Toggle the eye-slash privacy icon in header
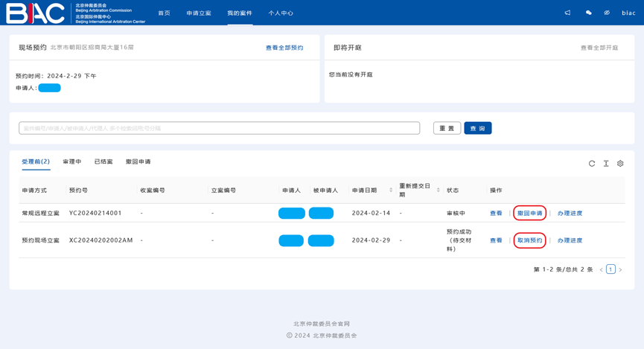644x349 pixels. 607,13
